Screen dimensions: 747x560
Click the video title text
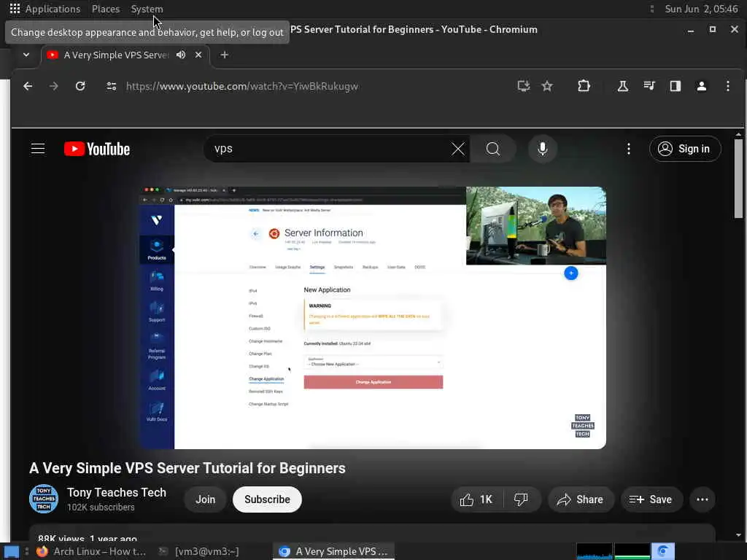click(187, 468)
